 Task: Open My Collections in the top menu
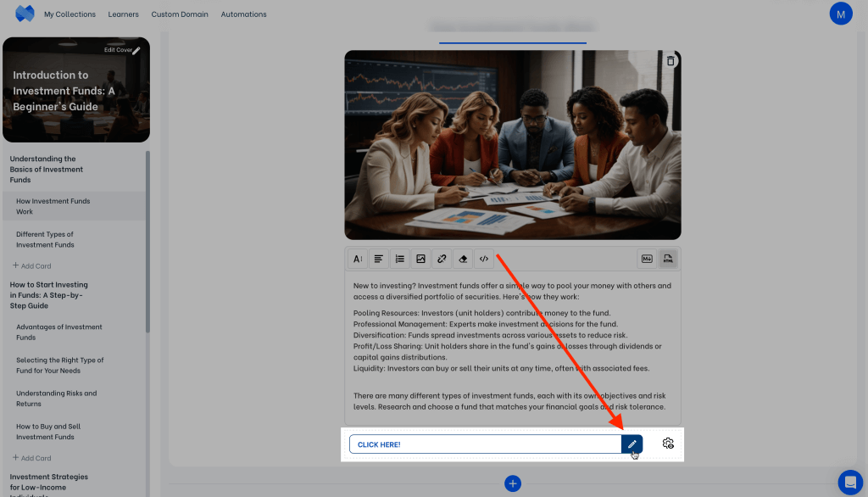pos(70,14)
